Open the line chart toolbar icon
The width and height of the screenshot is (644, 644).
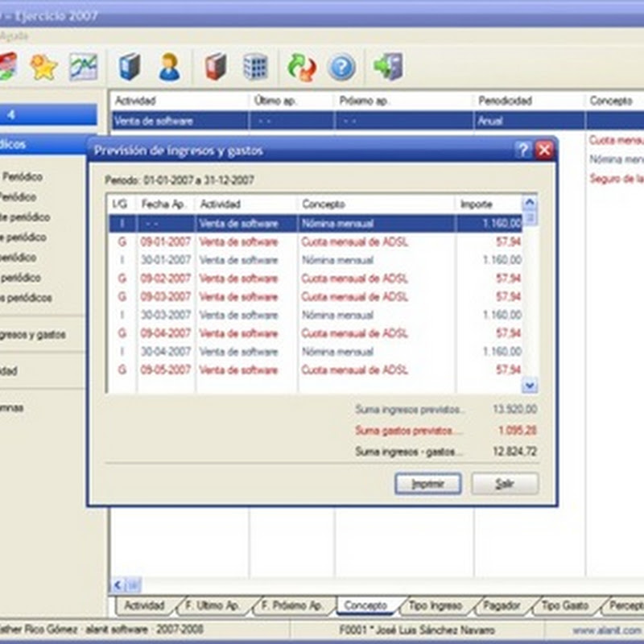click(x=84, y=67)
